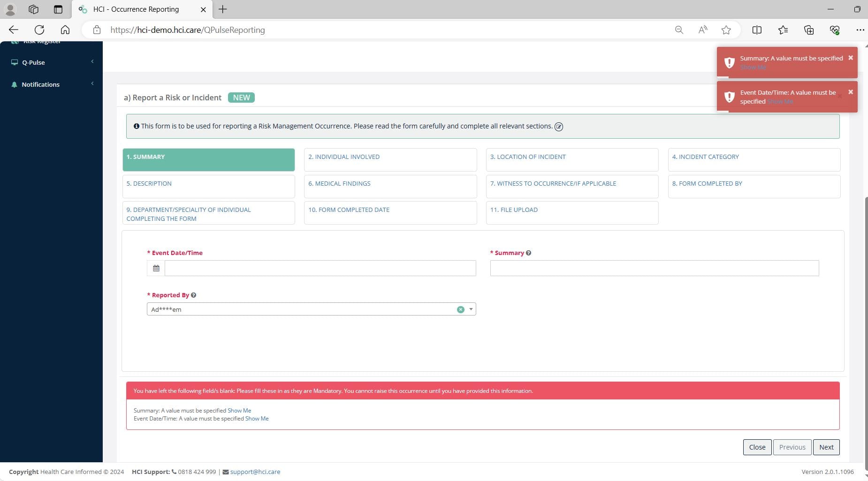Click the Notifications bell icon

point(14,84)
